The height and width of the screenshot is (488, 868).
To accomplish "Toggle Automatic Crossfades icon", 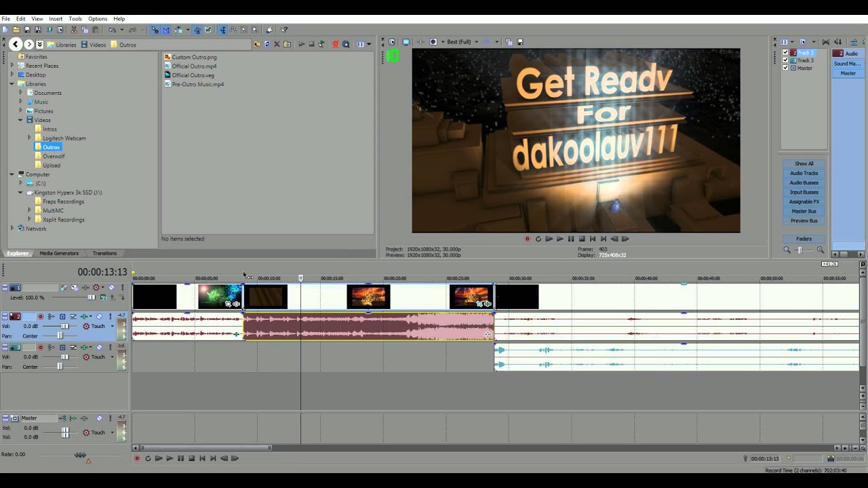I will [x=167, y=30].
